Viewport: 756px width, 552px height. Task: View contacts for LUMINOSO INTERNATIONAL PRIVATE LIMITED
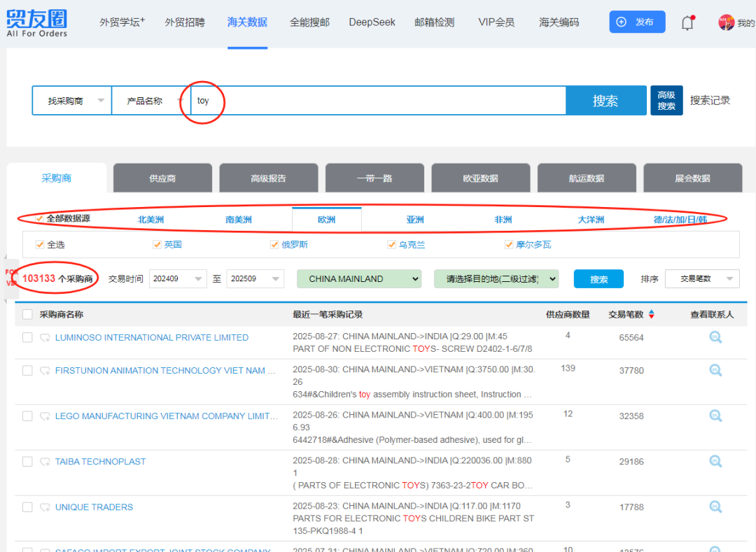tap(715, 337)
